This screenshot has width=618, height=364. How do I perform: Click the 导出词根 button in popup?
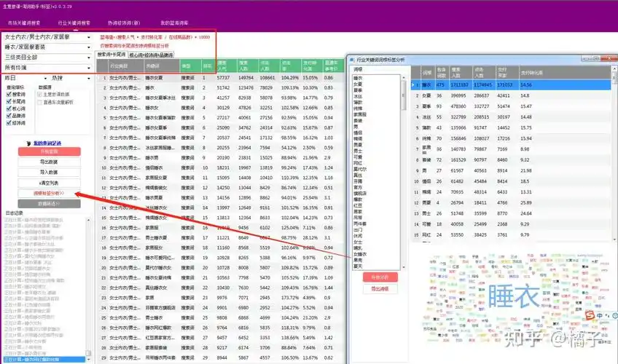coord(380,289)
